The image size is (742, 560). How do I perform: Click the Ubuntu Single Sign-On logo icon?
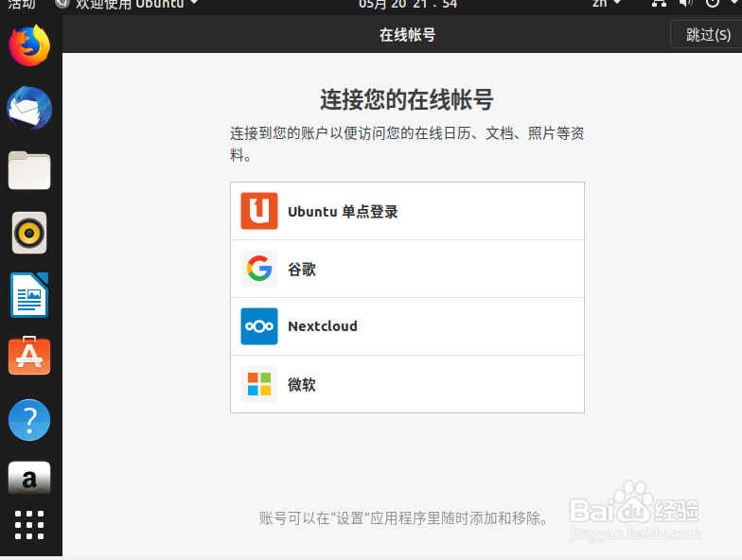click(259, 211)
